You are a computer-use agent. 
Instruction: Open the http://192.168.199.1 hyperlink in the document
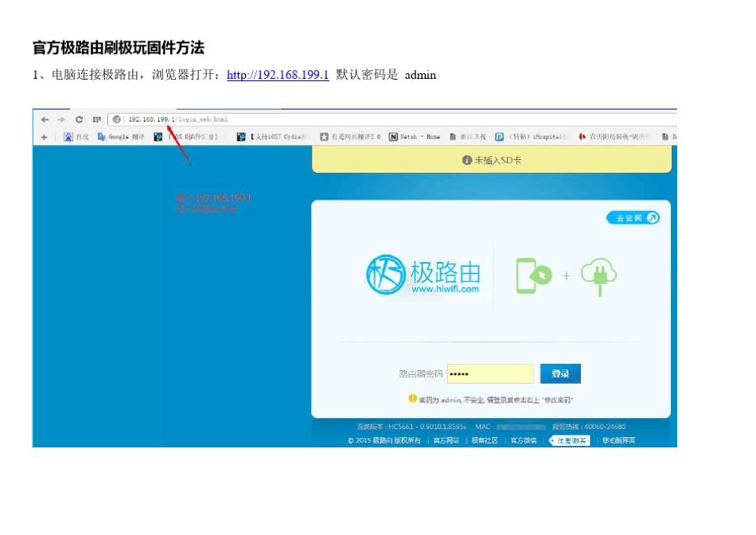pyautogui.click(x=278, y=75)
